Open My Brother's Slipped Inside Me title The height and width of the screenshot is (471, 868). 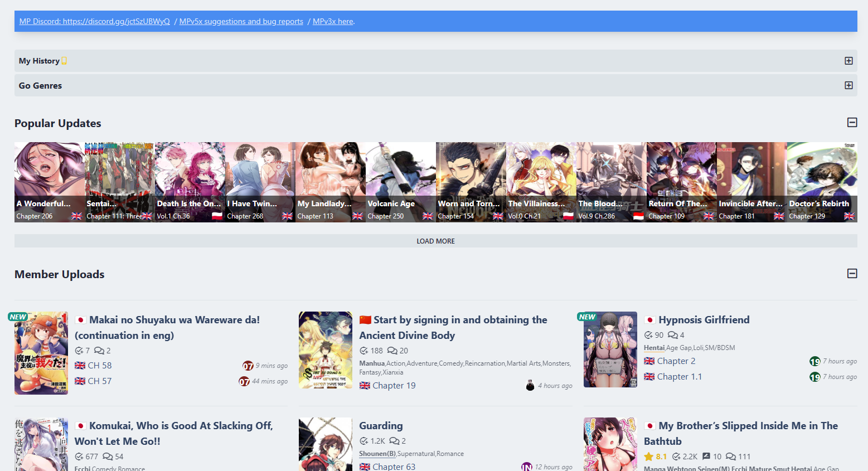(x=741, y=433)
